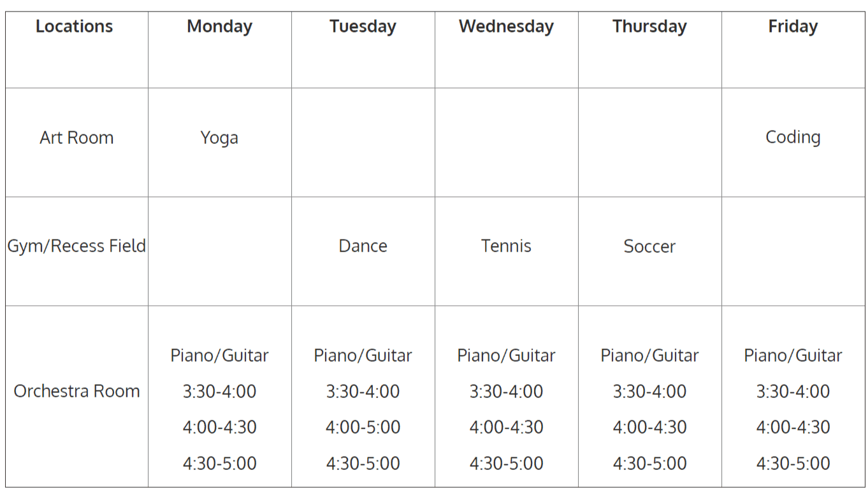Click the Tennis activity cell
Image resolution: width=868 pixels, height=491 pixels.
coord(506,246)
